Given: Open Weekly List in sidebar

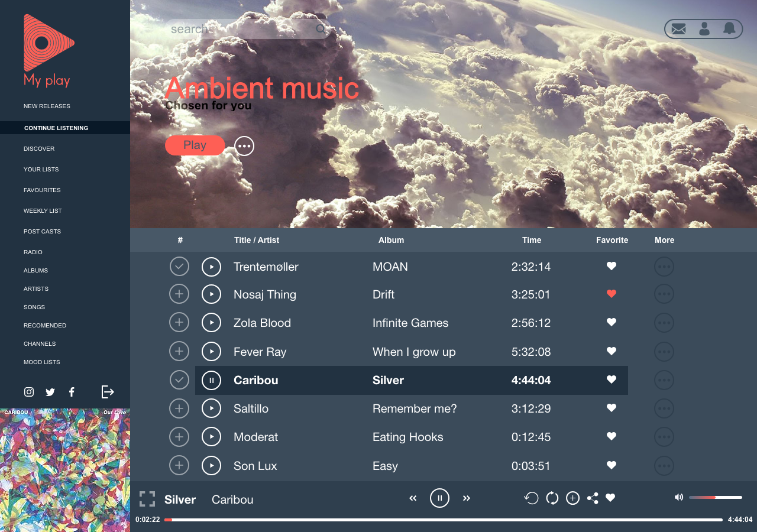Looking at the screenshot, I should click(43, 211).
